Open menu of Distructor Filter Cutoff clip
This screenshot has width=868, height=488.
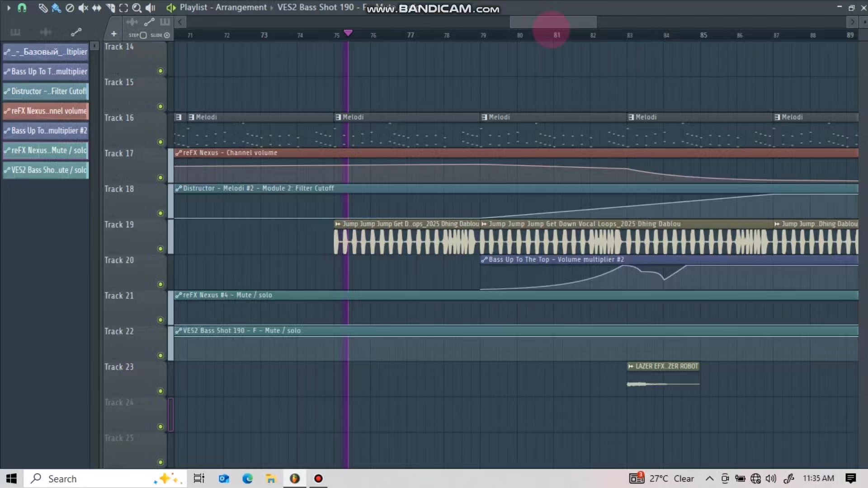[x=179, y=188]
